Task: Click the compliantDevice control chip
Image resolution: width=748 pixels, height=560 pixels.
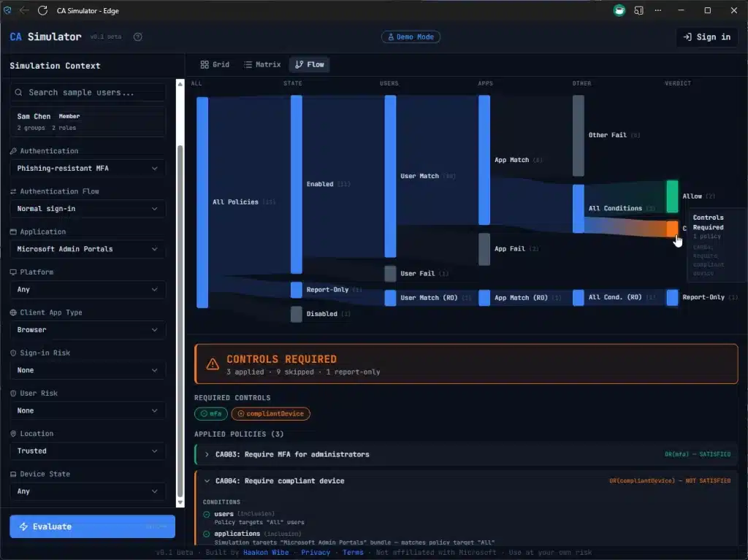Action: click(271, 414)
